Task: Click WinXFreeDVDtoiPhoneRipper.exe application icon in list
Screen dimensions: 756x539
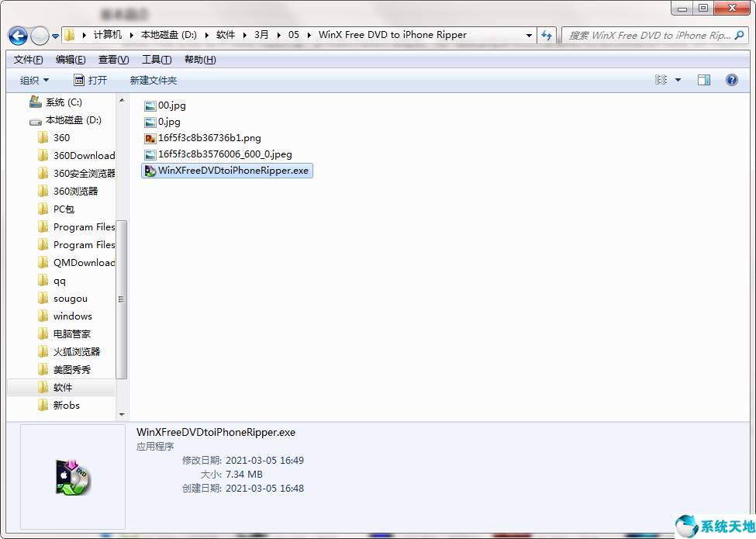Action: click(x=150, y=171)
